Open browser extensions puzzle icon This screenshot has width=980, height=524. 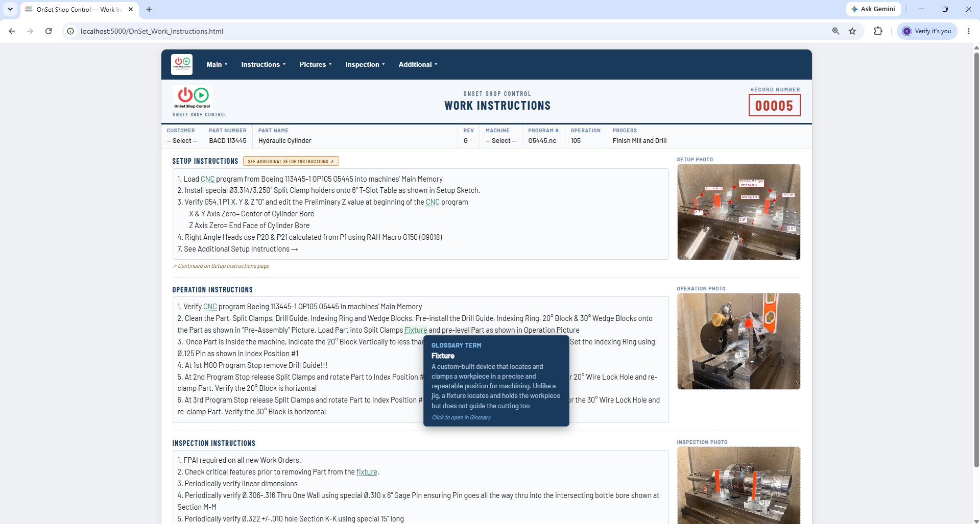tap(878, 31)
